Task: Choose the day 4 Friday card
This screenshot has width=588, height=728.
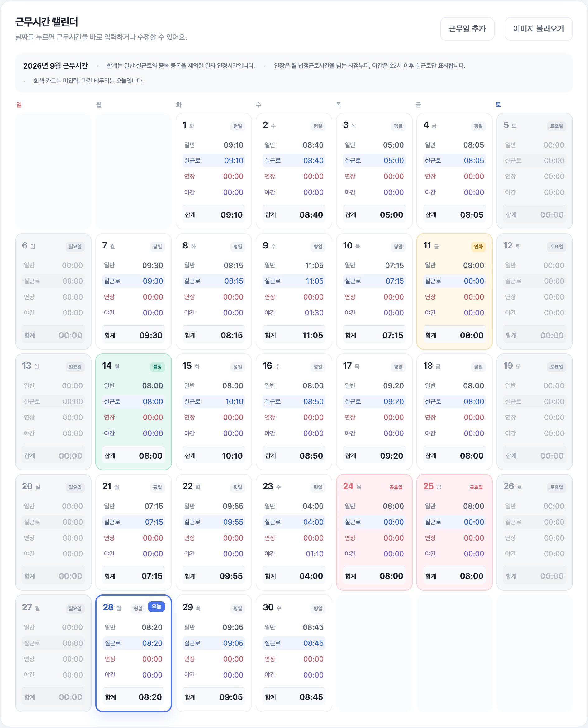Action: click(455, 171)
